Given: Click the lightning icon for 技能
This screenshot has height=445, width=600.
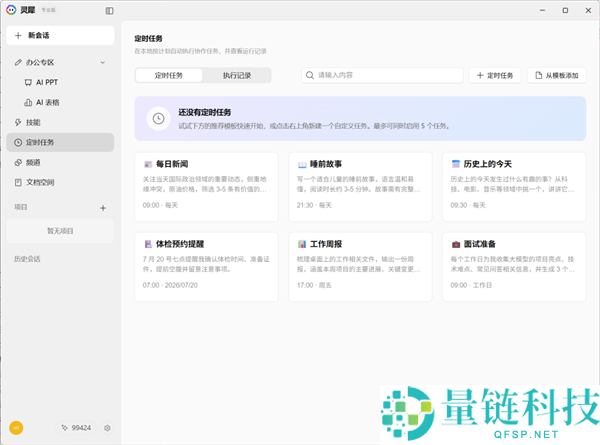Looking at the screenshot, I should pyautogui.click(x=18, y=122).
